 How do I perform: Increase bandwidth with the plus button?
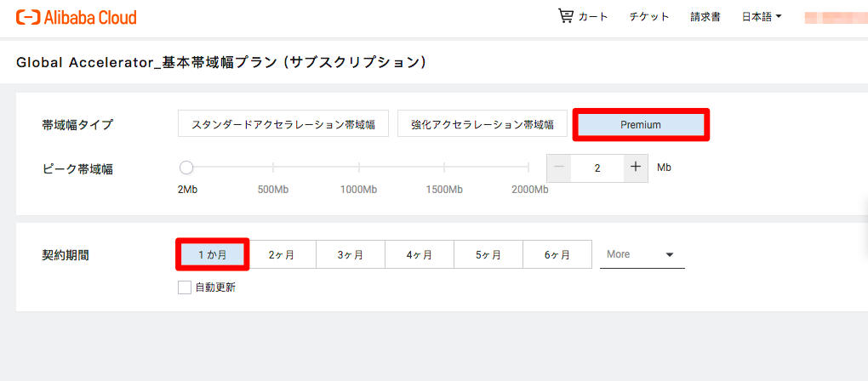[x=636, y=168]
